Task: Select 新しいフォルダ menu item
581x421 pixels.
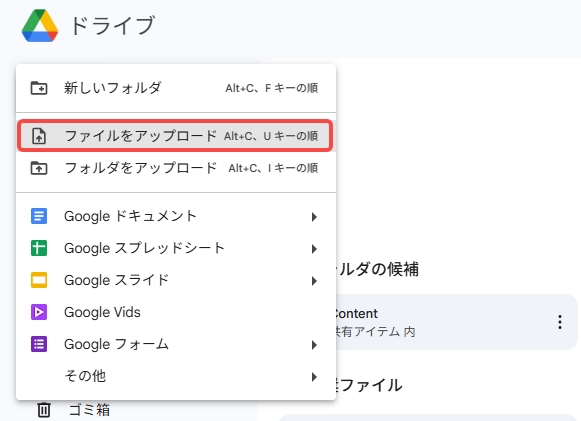Action: click(176, 88)
